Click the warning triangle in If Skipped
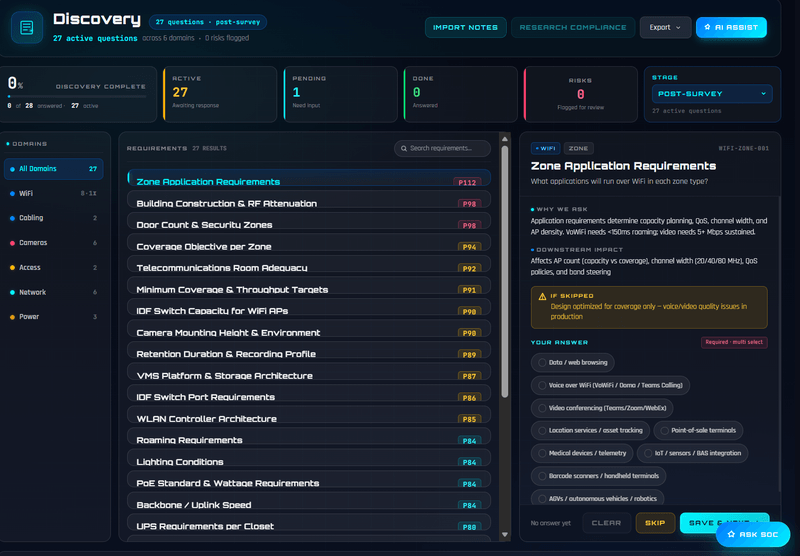The image size is (800, 556). [x=542, y=296]
